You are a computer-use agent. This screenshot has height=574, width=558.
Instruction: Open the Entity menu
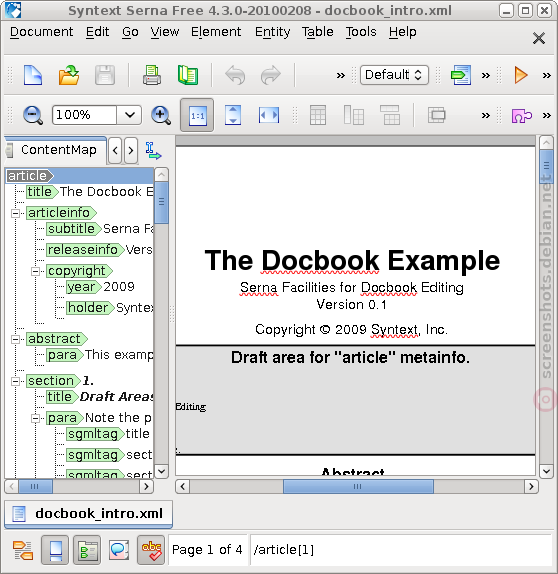click(x=272, y=32)
